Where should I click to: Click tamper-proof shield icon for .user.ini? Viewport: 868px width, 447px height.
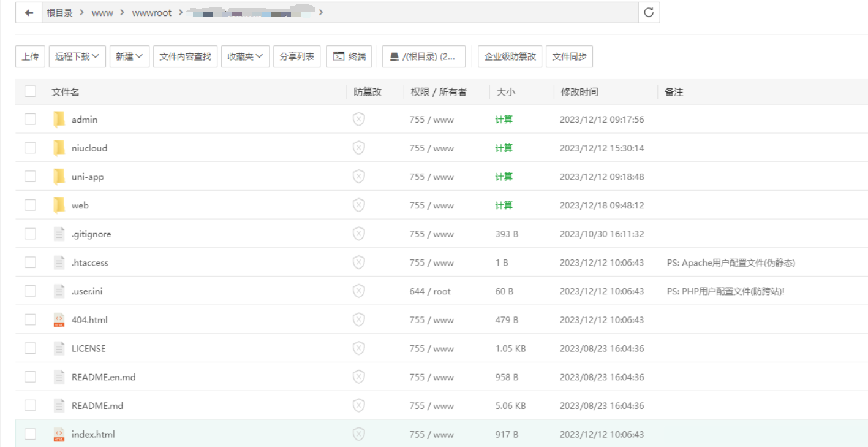click(x=359, y=291)
